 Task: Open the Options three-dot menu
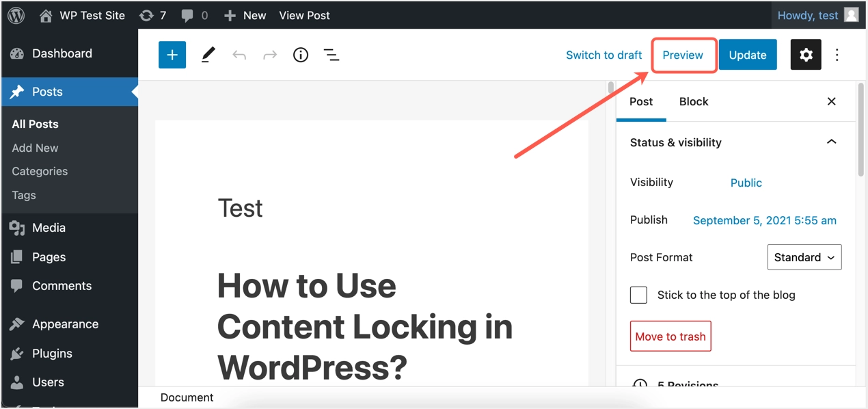(837, 55)
